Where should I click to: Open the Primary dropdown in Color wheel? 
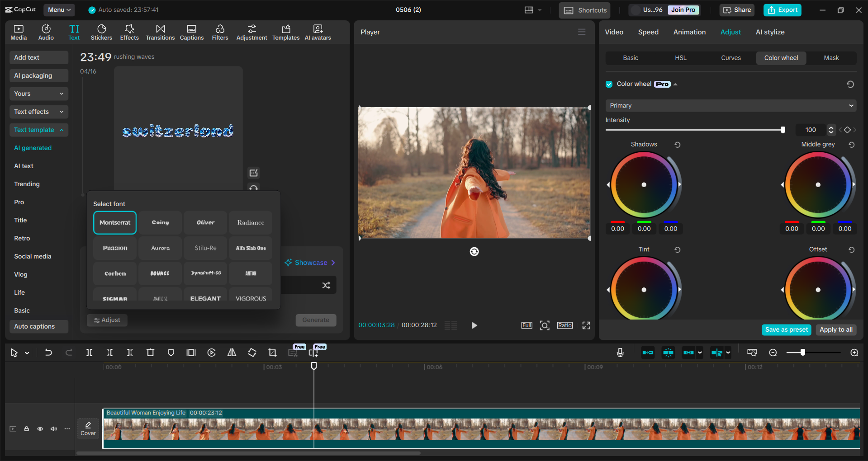coord(730,105)
